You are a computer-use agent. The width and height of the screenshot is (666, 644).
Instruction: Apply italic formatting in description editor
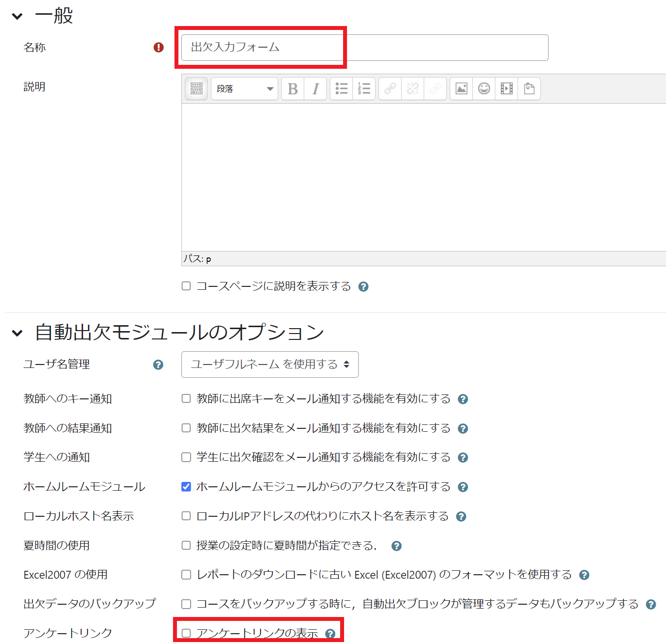pyautogui.click(x=316, y=88)
